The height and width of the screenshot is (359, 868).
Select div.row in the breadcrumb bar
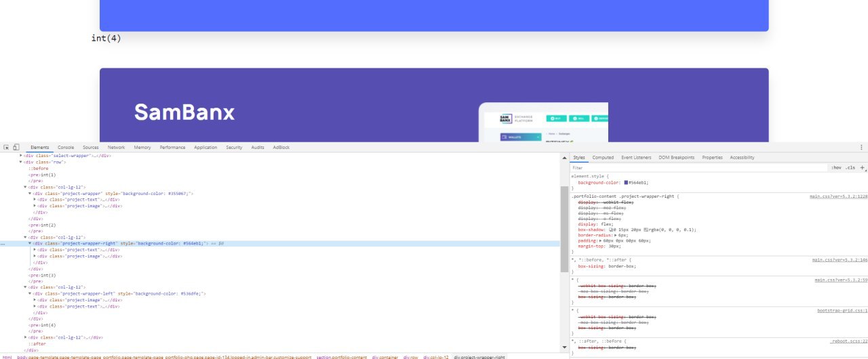click(411, 356)
